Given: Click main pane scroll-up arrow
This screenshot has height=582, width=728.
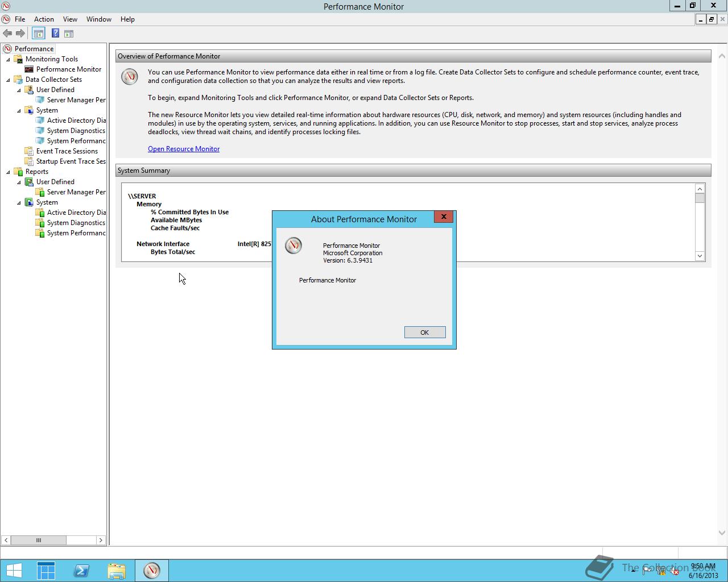Looking at the screenshot, I should [x=722, y=56].
